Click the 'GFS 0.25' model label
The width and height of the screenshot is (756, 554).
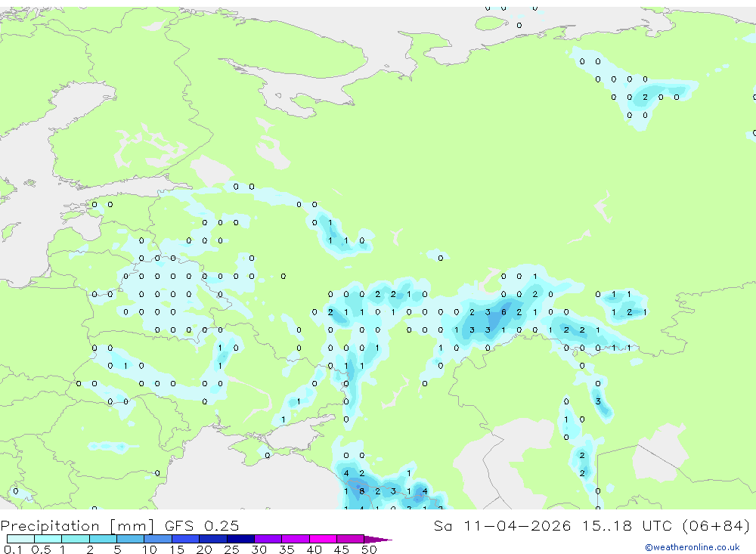pos(202,525)
